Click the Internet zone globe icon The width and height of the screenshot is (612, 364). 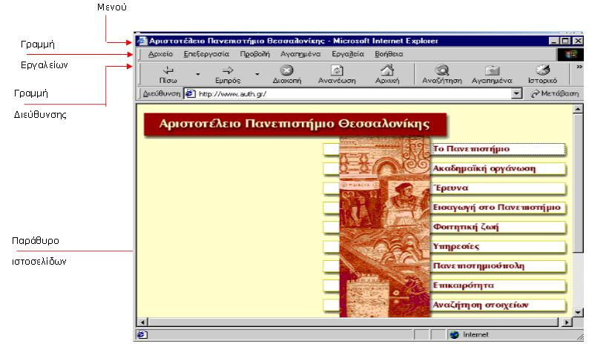(x=454, y=335)
